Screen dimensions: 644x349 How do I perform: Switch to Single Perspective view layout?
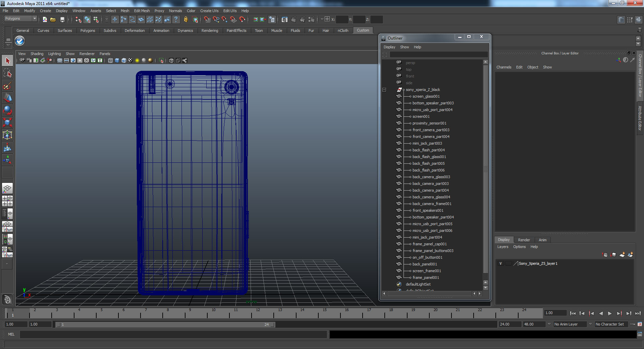(x=7, y=188)
